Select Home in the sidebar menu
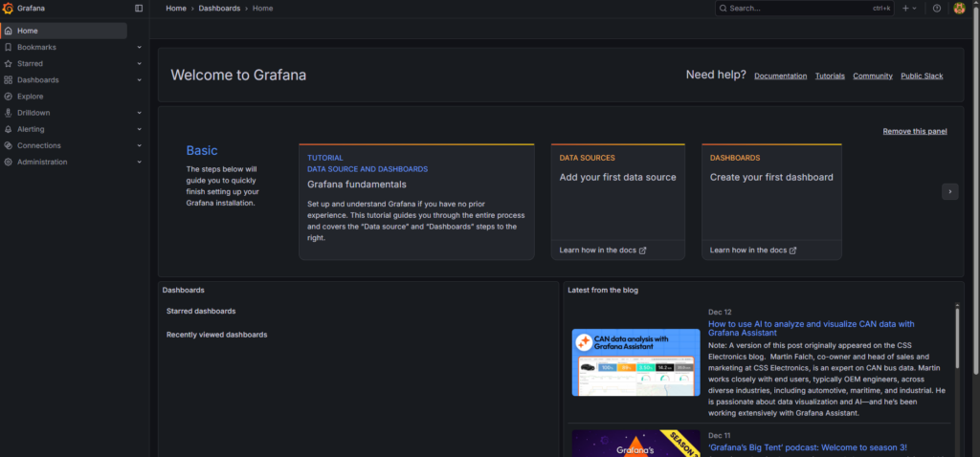Image resolution: width=980 pixels, height=457 pixels. click(x=28, y=31)
